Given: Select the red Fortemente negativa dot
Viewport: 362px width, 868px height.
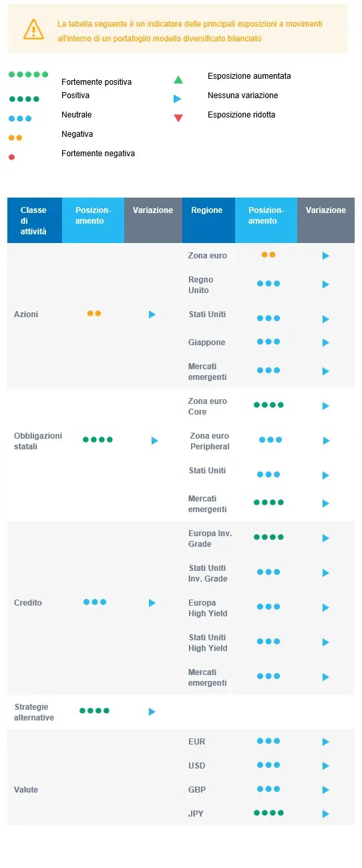Looking at the screenshot, I should tap(11, 158).
